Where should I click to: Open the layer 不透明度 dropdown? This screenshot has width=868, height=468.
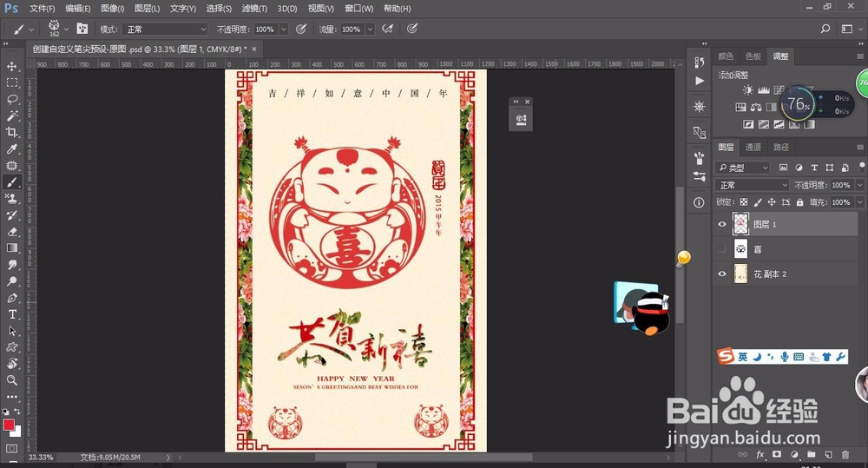click(859, 185)
